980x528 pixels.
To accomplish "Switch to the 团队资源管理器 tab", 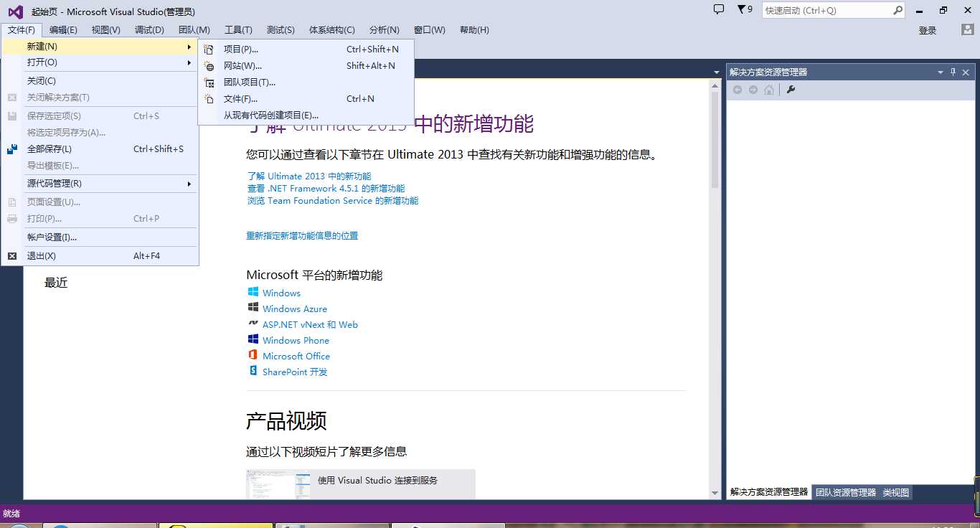I will [846, 493].
